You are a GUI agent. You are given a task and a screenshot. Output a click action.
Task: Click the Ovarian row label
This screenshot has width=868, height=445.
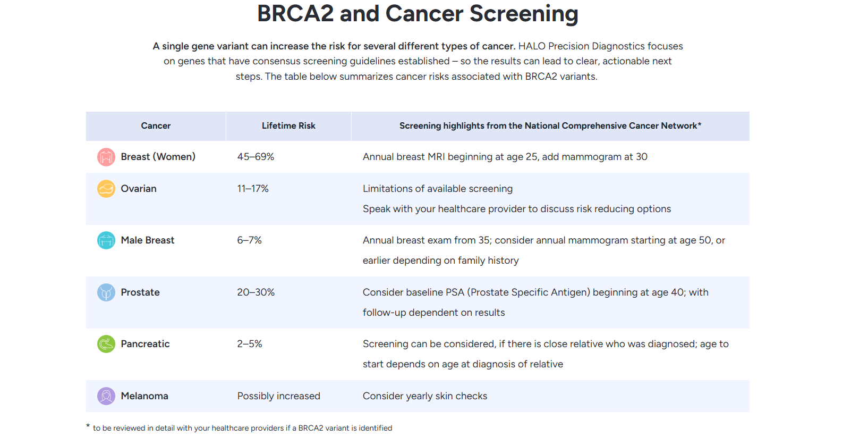coord(139,189)
